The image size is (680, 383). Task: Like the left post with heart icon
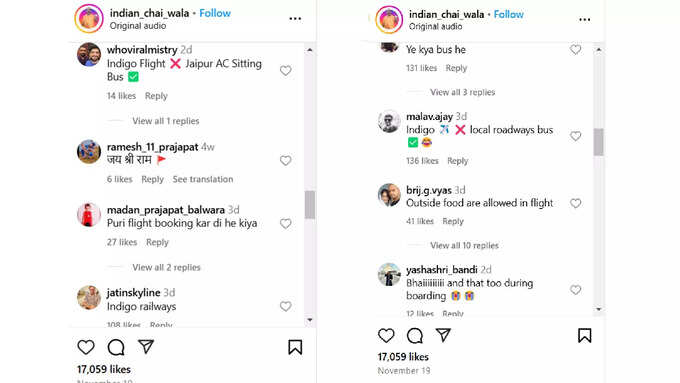click(x=86, y=347)
